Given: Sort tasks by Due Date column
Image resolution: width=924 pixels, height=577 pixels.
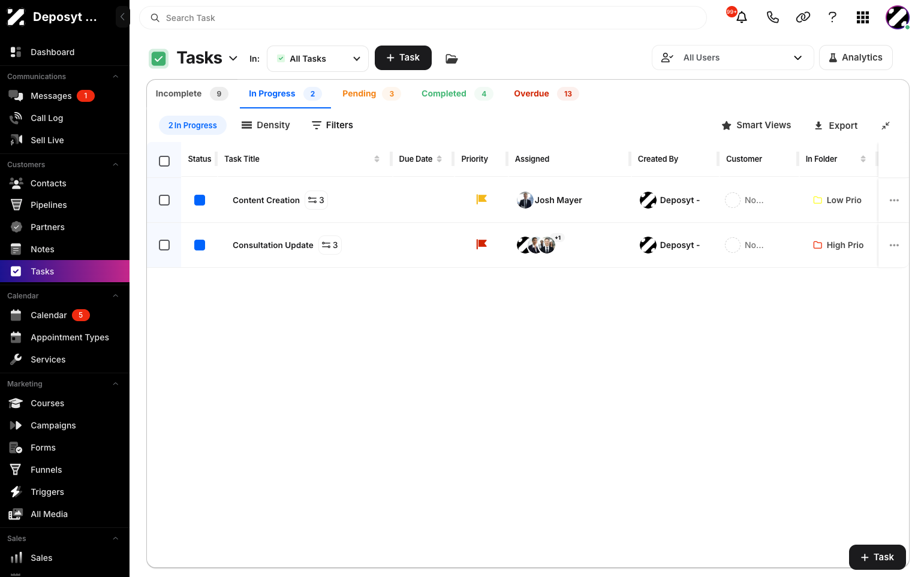Looking at the screenshot, I should pos(440,159).
